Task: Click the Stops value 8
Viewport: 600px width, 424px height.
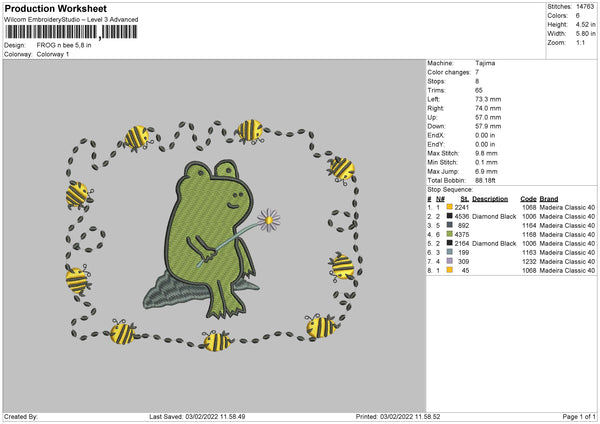Action: [477, 81]
